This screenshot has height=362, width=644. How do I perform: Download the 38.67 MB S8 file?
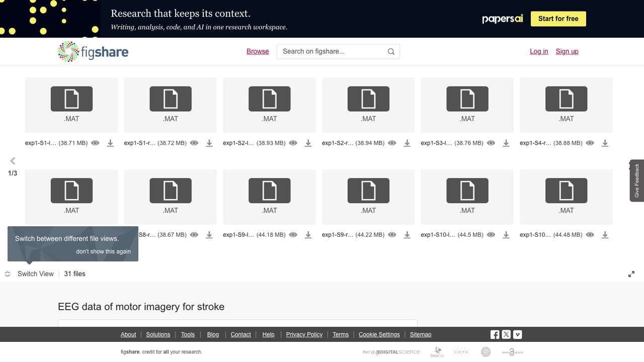(x=209, y=235)
